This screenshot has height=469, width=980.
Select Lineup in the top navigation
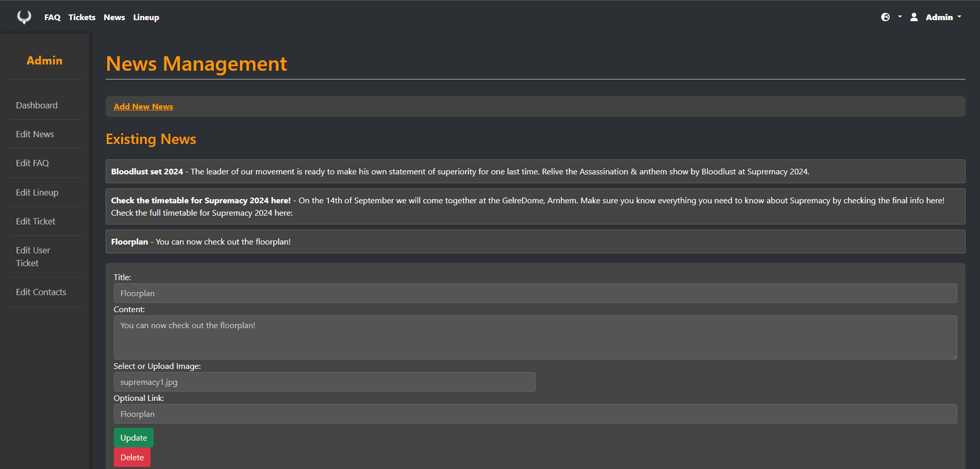(x=146, y=18)
